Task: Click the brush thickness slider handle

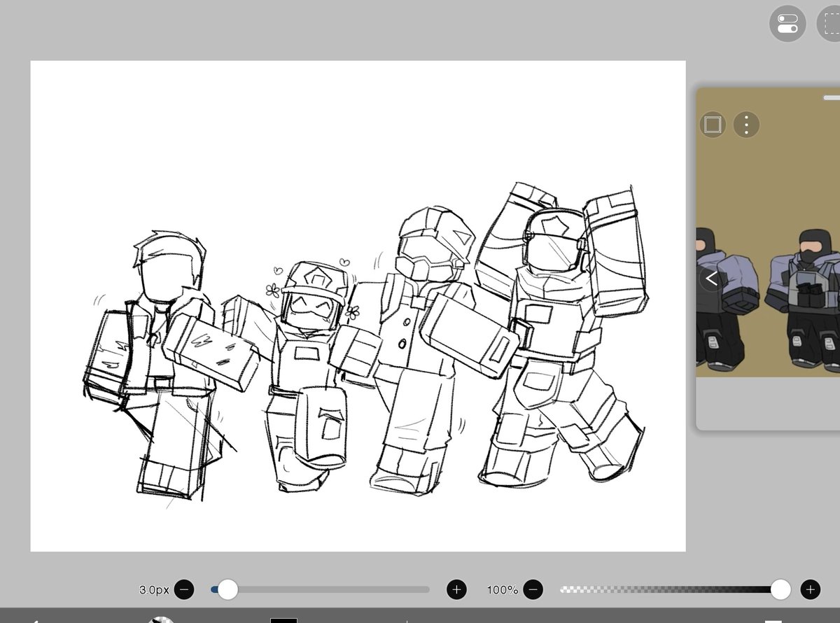Action: click(x=227, y=589)
